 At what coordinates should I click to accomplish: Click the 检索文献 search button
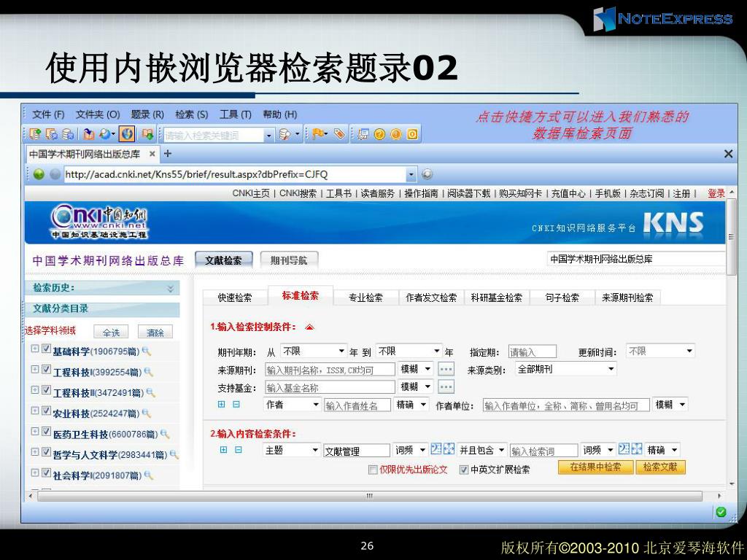click(660, 467)
